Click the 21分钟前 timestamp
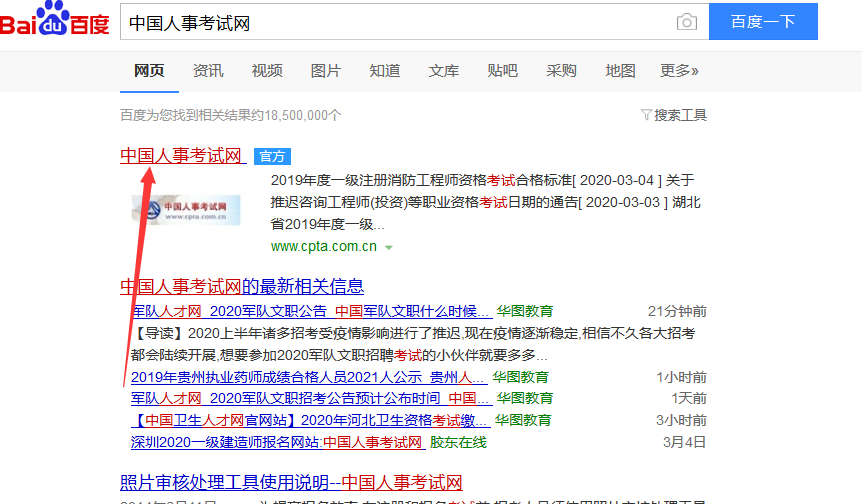This screenshot has width=862, height=504. click(677, 311)
